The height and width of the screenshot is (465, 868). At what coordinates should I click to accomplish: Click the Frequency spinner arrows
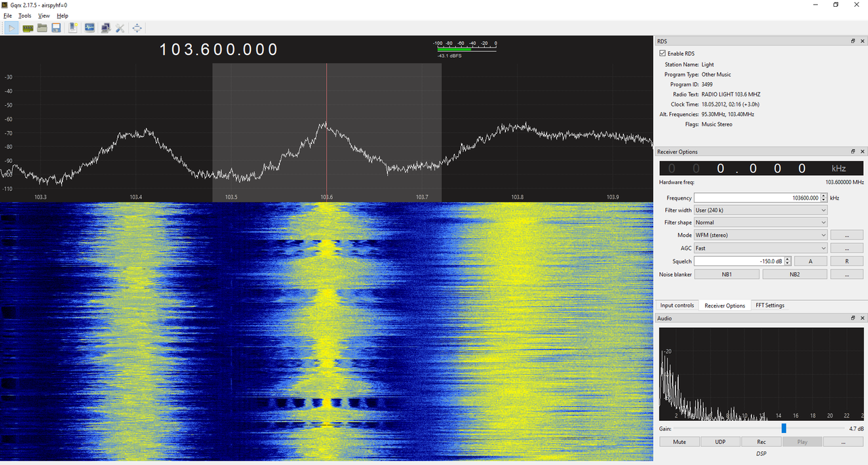pyautogui.click(x=824, y=198)
